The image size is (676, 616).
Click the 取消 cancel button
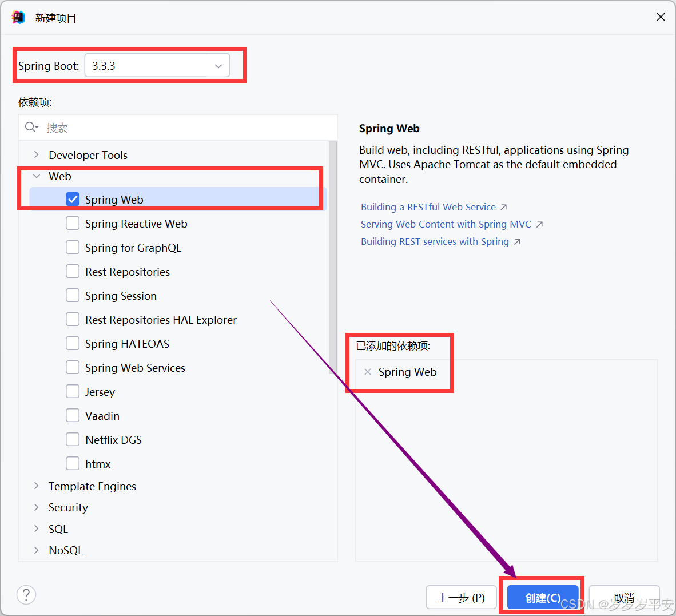pyautogui.click(x=624, y=598)
